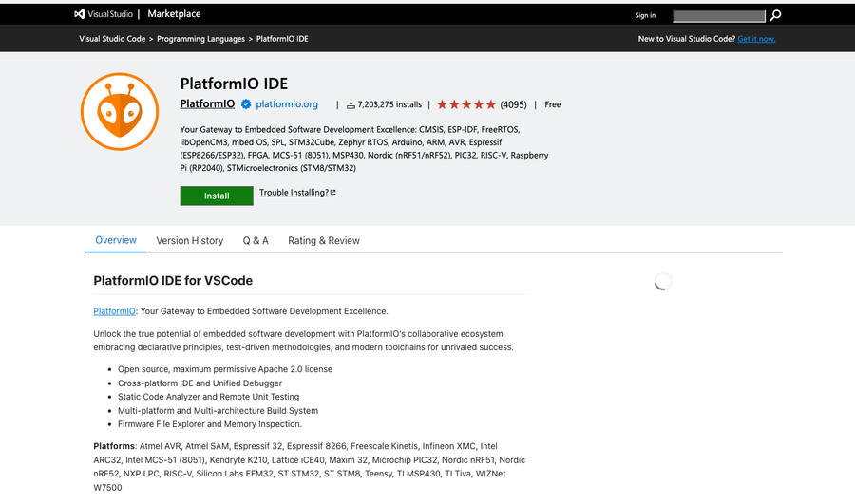Click the bold Platforms label
The width and height of the screenshot is (855, 504).
click(x=114, y=446)
